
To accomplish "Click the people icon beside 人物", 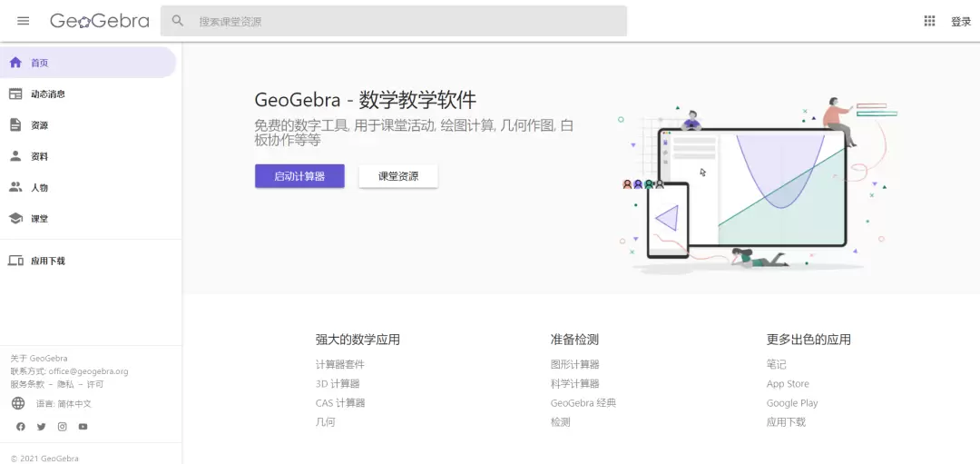I will [15, 187].
